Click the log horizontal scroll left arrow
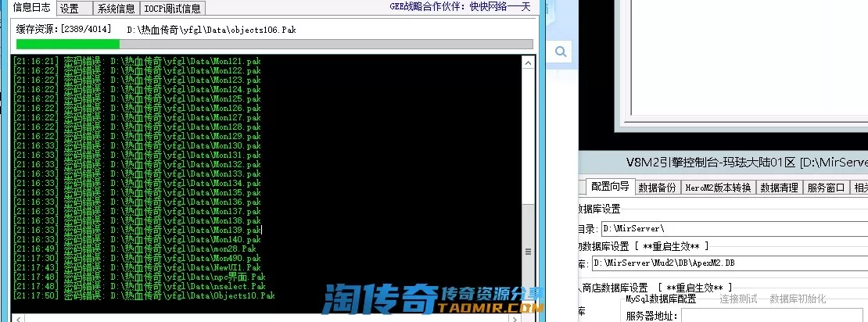 [17, 319]
